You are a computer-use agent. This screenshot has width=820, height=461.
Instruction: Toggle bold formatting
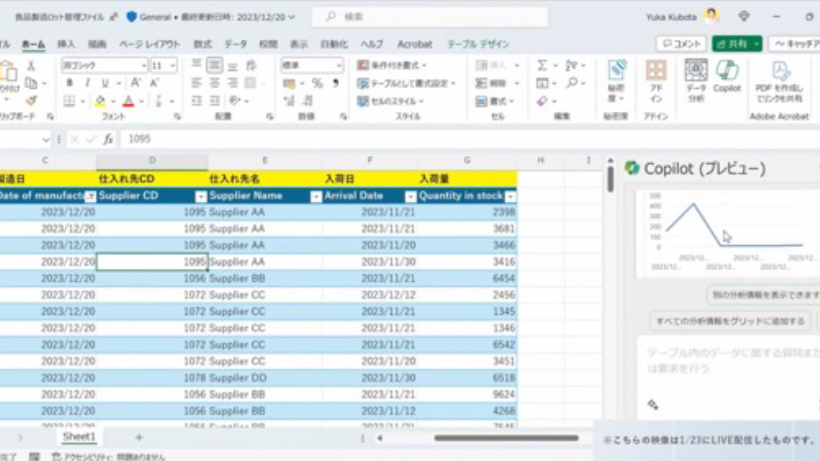point(69,84)
